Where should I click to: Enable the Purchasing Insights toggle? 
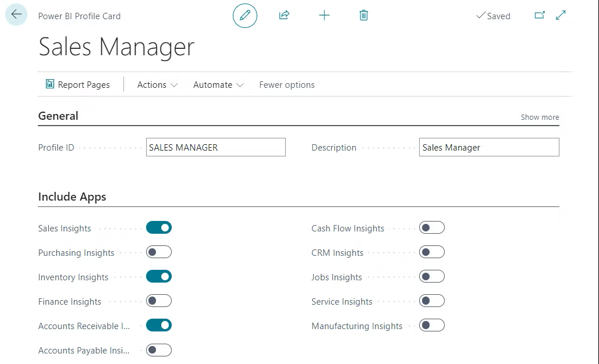[x=159, y=252]
